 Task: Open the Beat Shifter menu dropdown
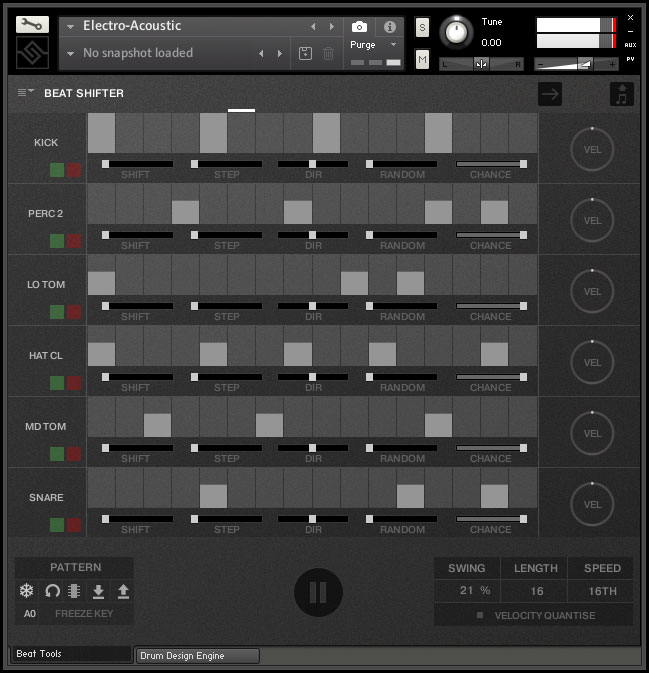coord(25,92)
